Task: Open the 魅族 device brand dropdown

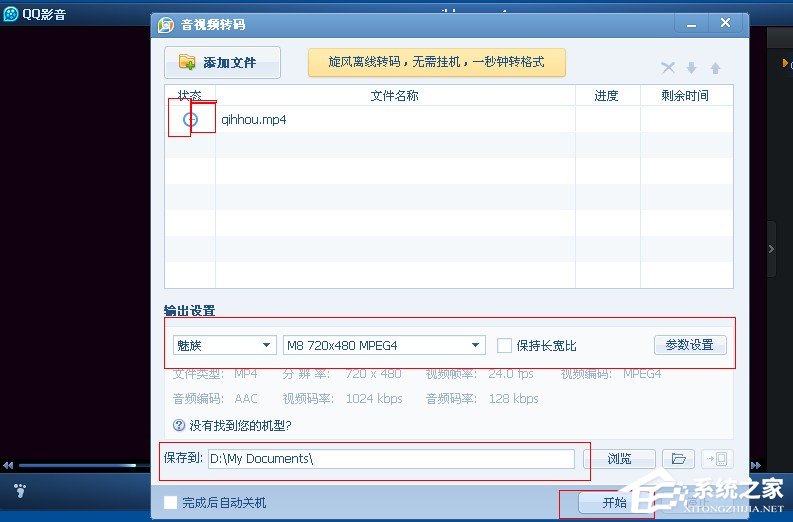Action: tap(225, 345)
